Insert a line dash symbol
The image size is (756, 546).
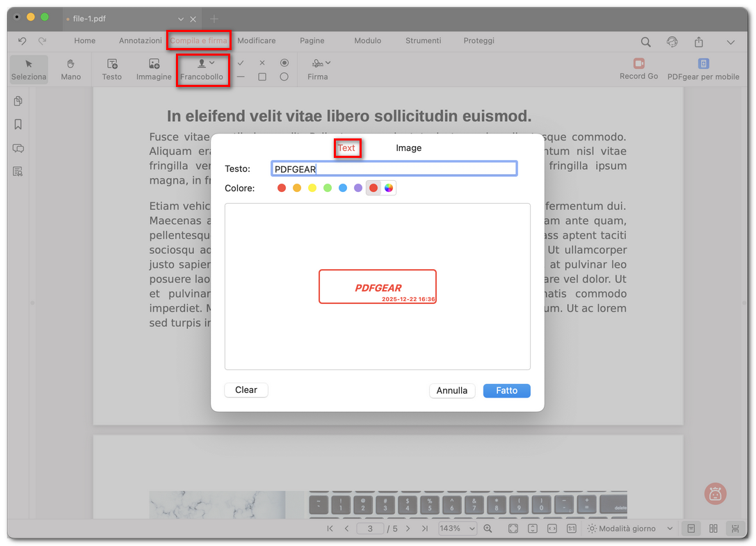tap(241, 77)
